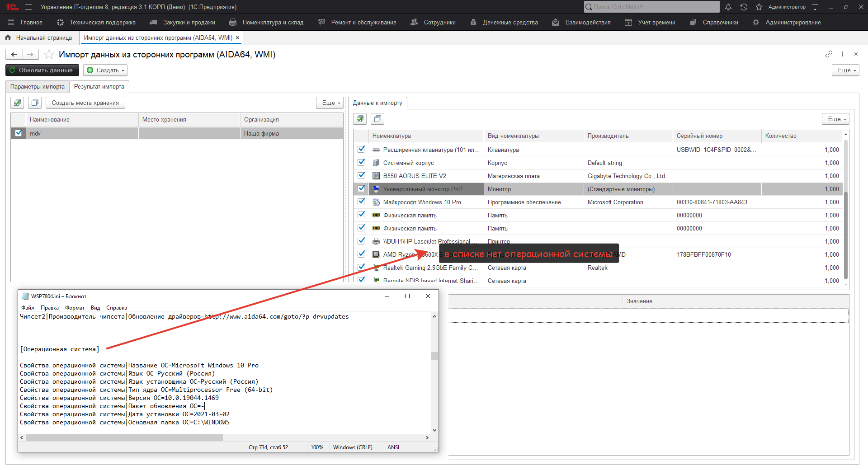Click the Обновить данные button
The width and height of the screenshot is (868, 470).
tap(42, 70)
